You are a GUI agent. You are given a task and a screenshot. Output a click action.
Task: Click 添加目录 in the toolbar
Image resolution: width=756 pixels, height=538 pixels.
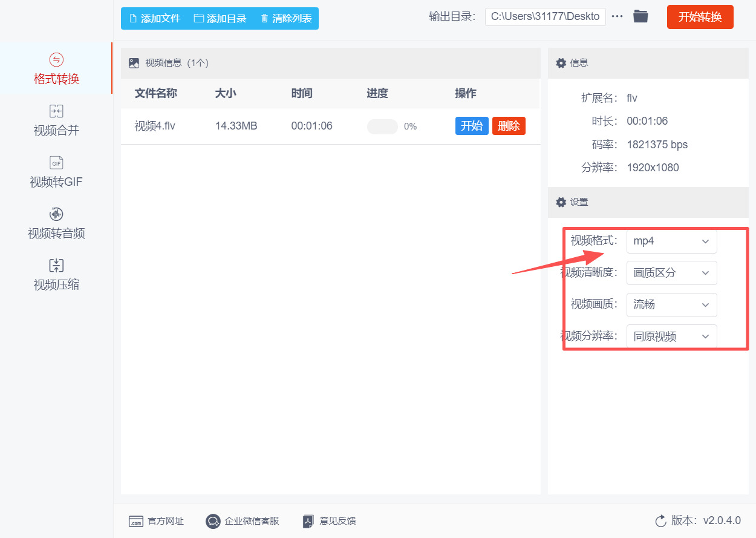(220, 19)
